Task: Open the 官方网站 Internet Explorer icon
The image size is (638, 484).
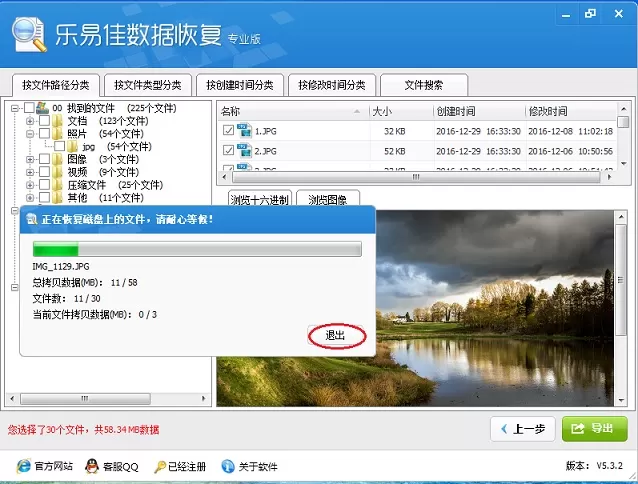Action: 24,466
